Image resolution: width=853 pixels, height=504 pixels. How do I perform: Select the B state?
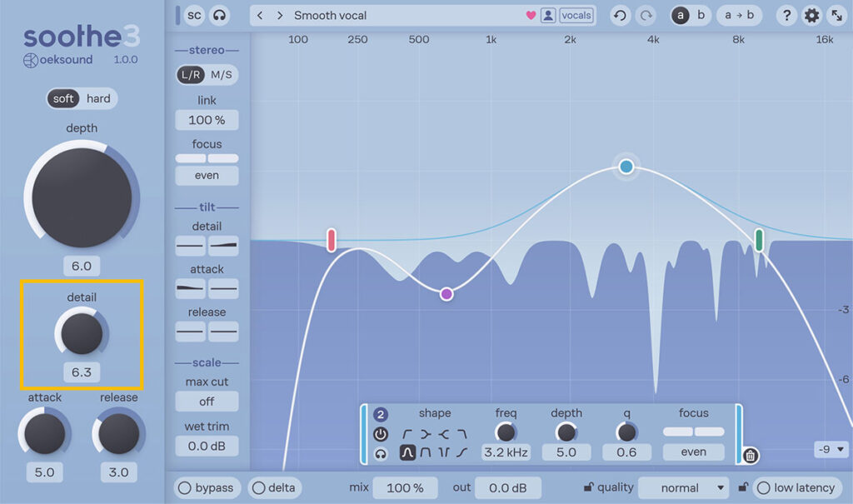click(x=701, y=15)
